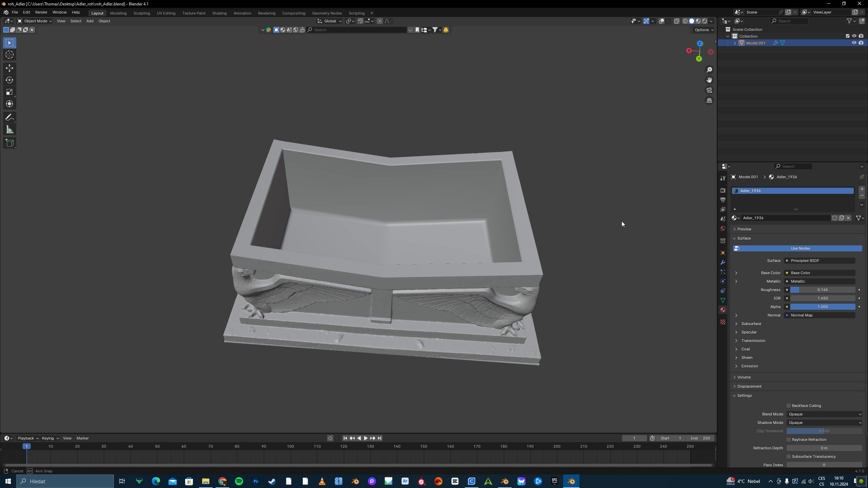Viewport: 868px width, 488px height.
Task: Click the Z axis on navigation gizmo
Action: (700, 44)
